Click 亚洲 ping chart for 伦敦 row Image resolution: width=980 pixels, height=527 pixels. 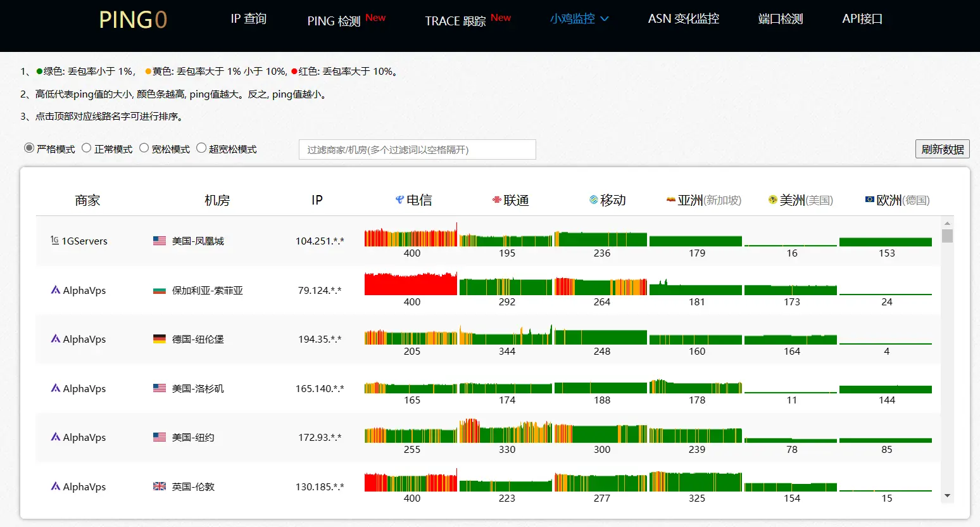coord(696,481)
